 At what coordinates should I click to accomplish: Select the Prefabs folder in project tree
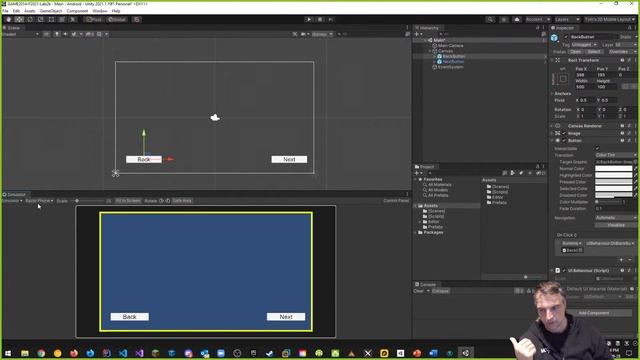pos(433,227)
